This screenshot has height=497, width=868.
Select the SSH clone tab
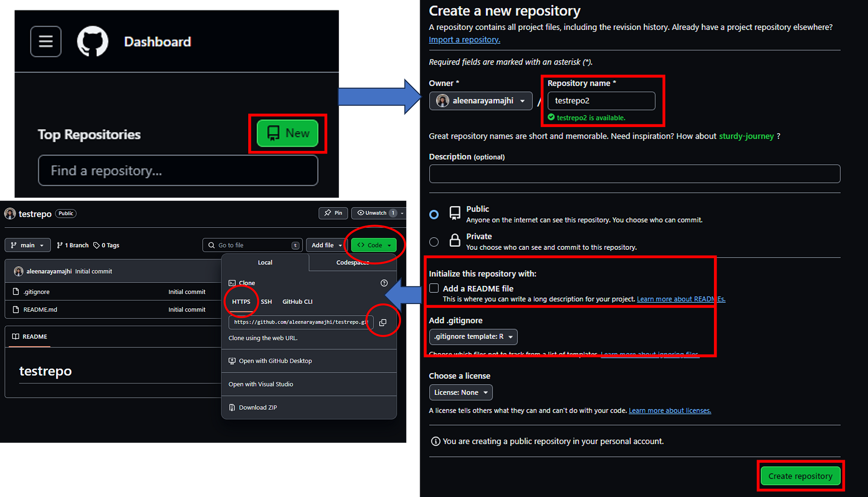[x=266, y=301]
